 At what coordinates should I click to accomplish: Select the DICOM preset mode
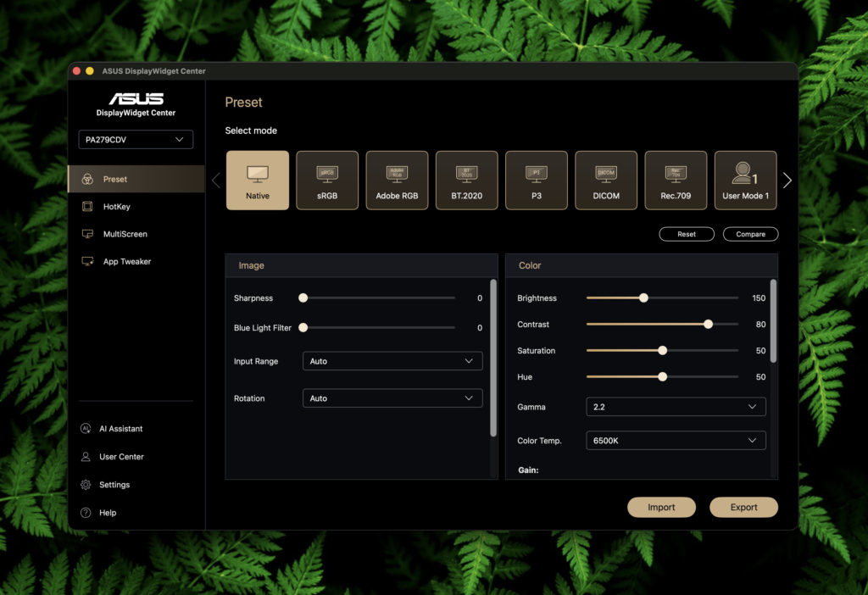tap(606, 181)
